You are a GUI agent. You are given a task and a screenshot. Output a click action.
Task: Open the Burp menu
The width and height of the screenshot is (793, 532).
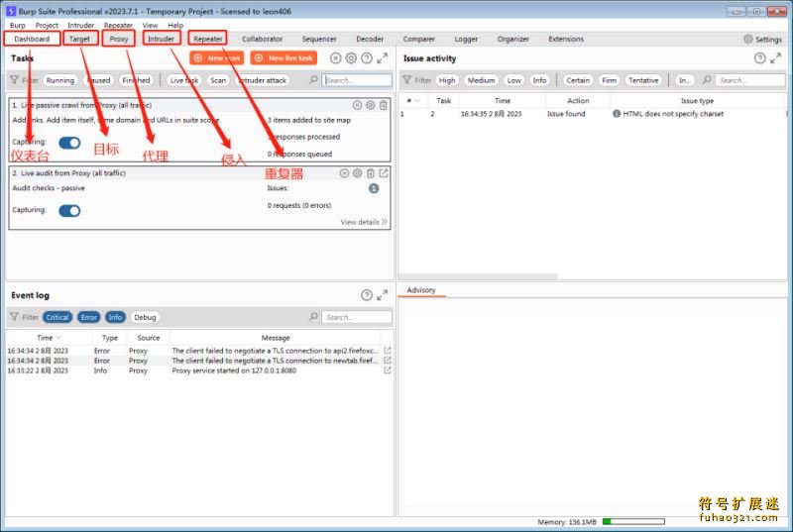click(17, 25)
